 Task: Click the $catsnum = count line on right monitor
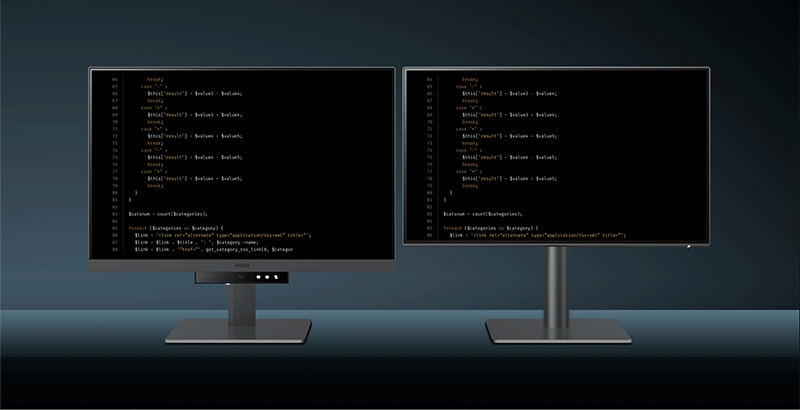click(x=480, y=214)
